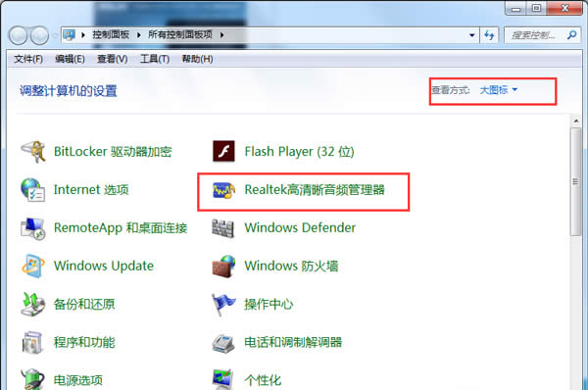Image resolution: width=588 pixels, height=390 pixels.
Task: Click the Windows 防火墙 firewall icon
Action: pyautogui.click(x=223, y=266)
